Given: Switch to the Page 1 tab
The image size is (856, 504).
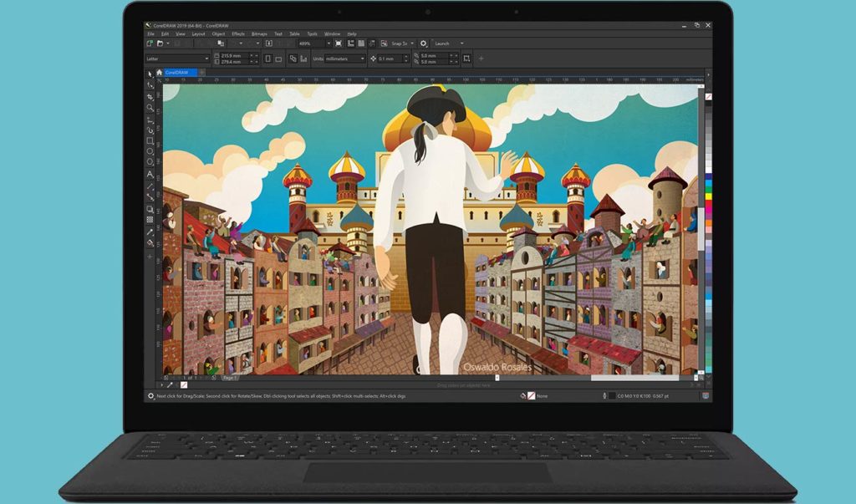Looking at the screenshot, I should [230, 379].
